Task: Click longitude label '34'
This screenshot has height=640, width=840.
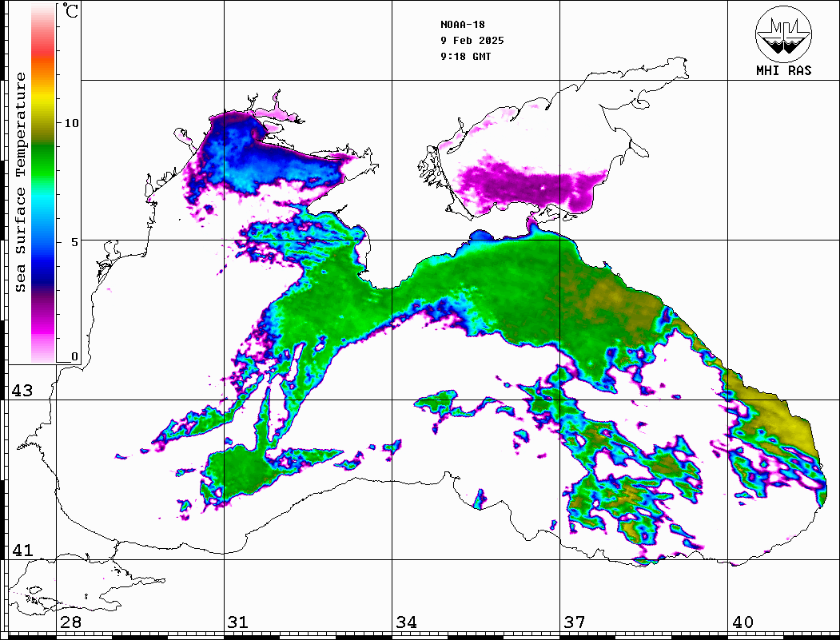Action: tap(407, 622)
